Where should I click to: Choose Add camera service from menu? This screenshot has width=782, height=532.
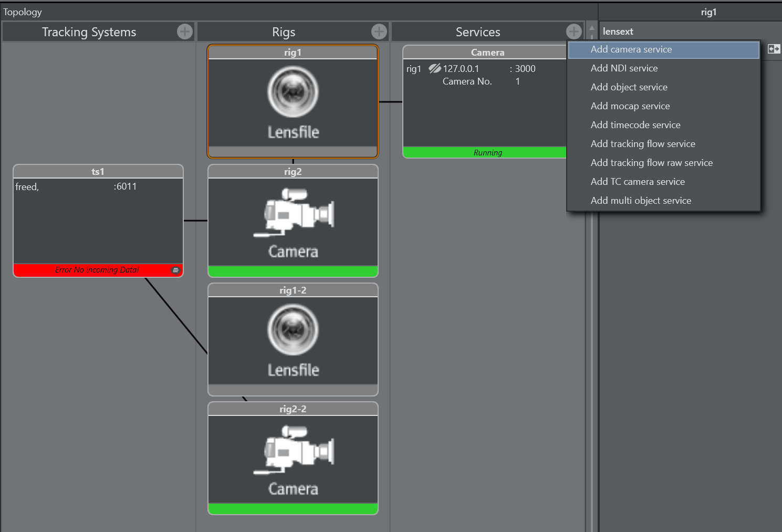tap(631, 49)
